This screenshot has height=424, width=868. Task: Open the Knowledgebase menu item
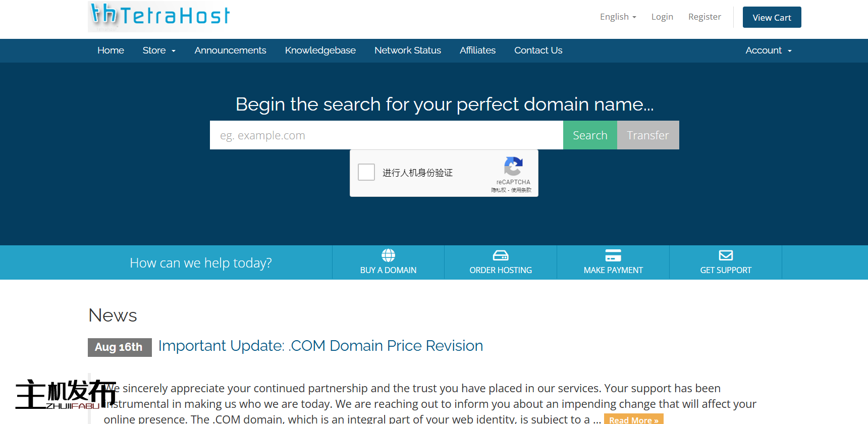(320, 50)
